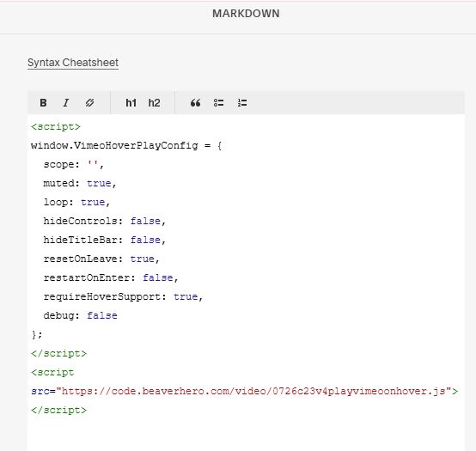Create a numbered list
This screenshot has height=451, width=476.
pyautogui.click(x=242, y=103)
